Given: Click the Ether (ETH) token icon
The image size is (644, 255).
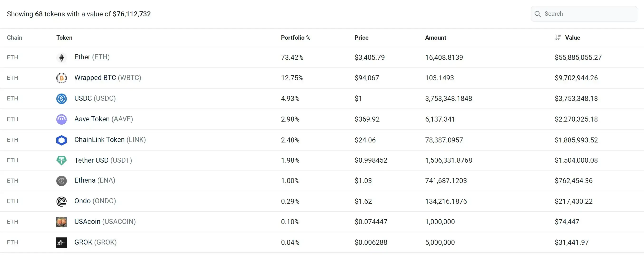Looking at the screenshot, I should pos(62,57).
